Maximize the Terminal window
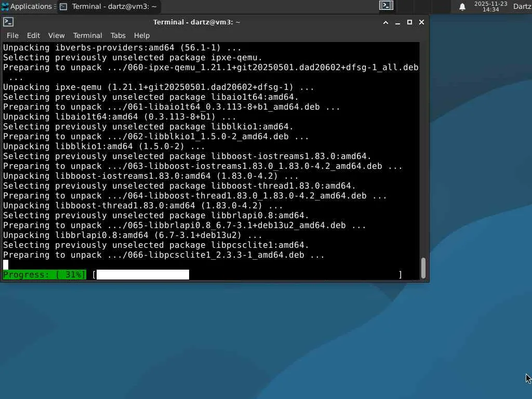The width and height of the screenshot is (532, 399). [x=409, y=22]
